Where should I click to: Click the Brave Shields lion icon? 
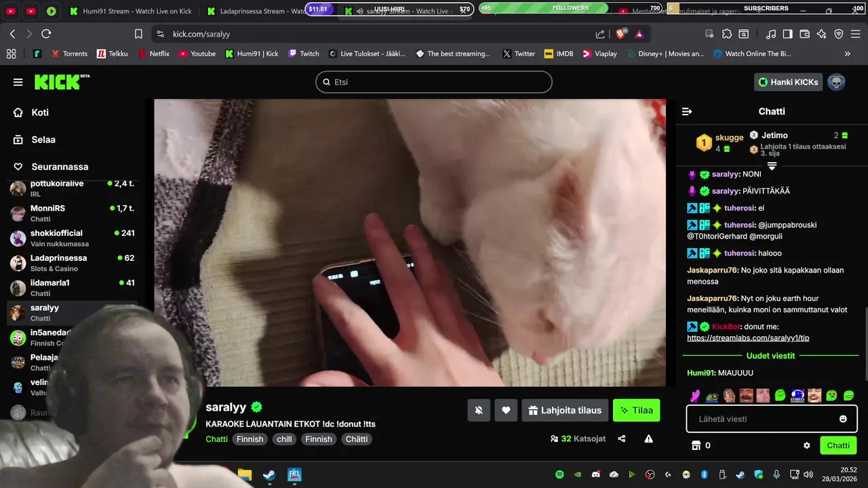(x=622, y=34)
